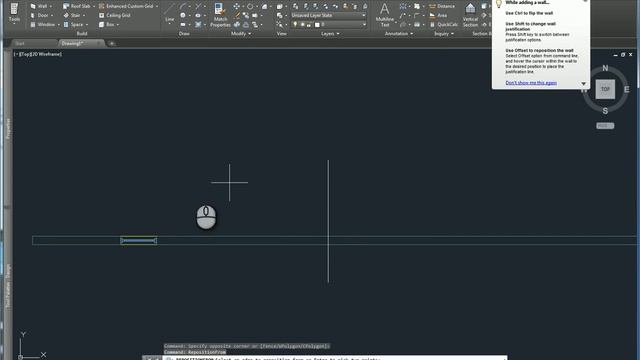Open the Unsaved Layer State dropdown
Viewport: 640px width, 360px height.
point(328,15)
